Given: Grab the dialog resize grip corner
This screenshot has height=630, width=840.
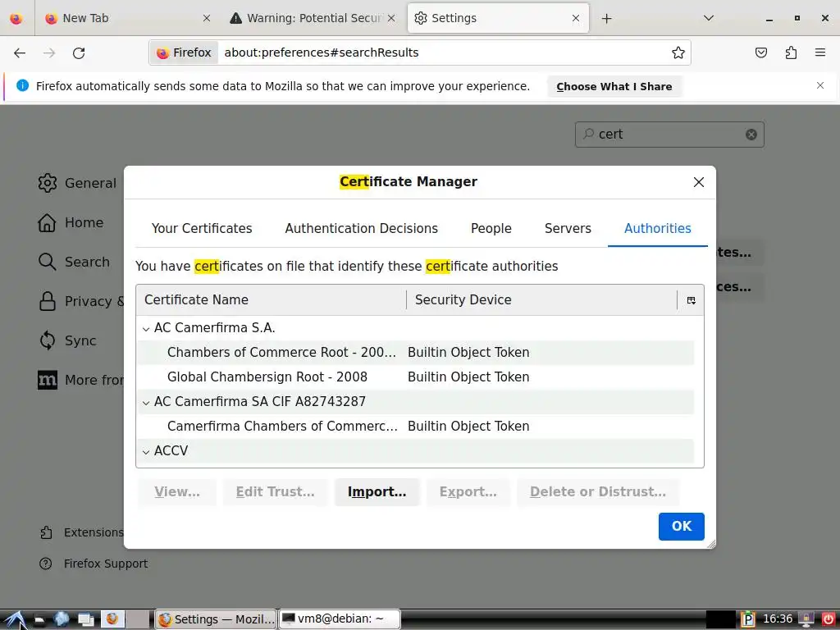Looking at the screenshot, I should tap(711, 545).
